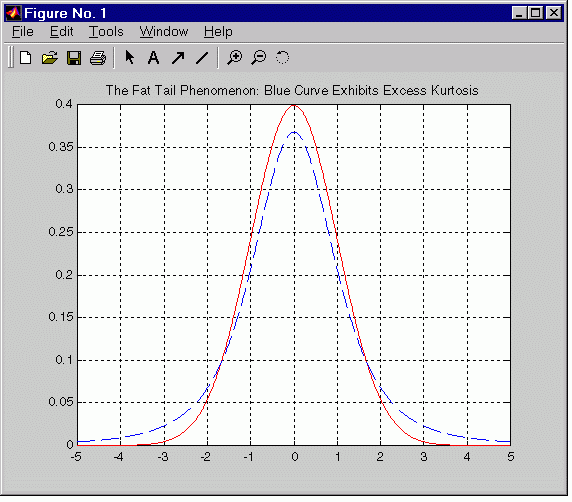The height and width of the screenshot is (502, 572).
Task: Maximize the Figure No. 1 window
Action: click(x=536, y=13)
